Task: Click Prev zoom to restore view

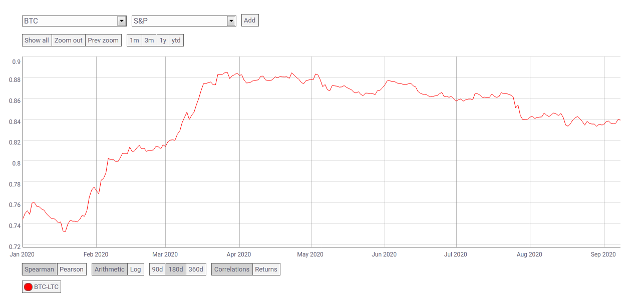Action: 103,40
